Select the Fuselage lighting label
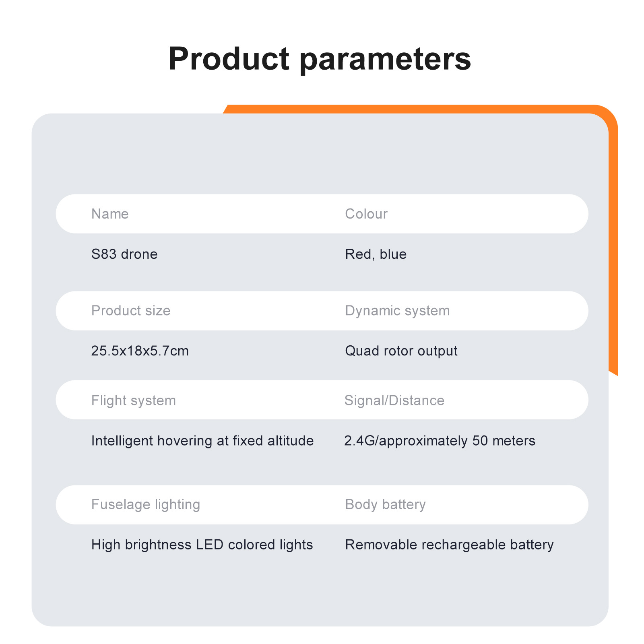The height and width of the screenshot is (644, 644). (x=146, y=504)
